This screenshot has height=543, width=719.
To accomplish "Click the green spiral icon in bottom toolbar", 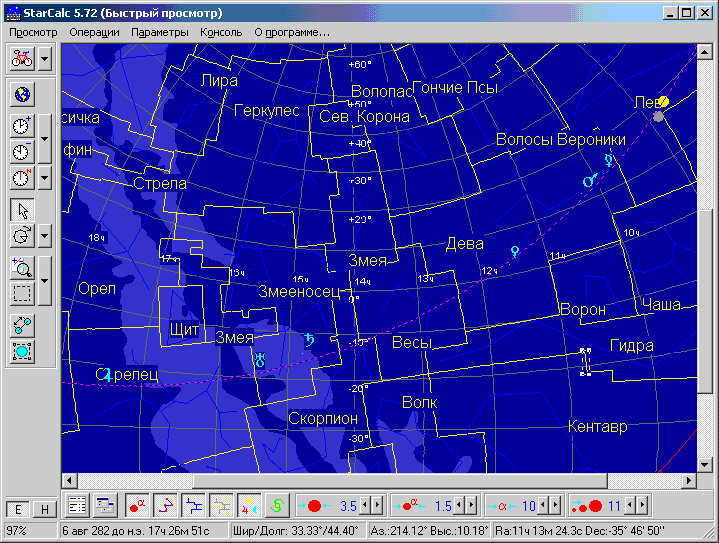I will 279,505.
